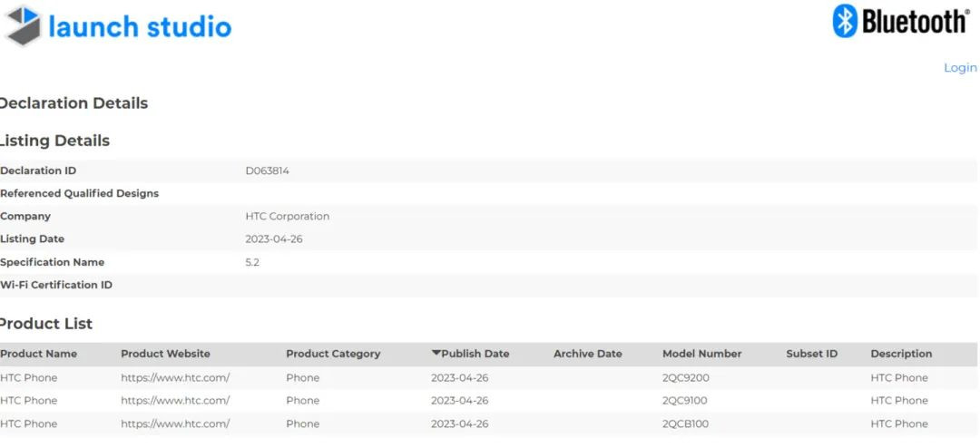This screenshot has width=980, height=448.
Task: Click the HTC Corporation company value
Action: [287, 217]
